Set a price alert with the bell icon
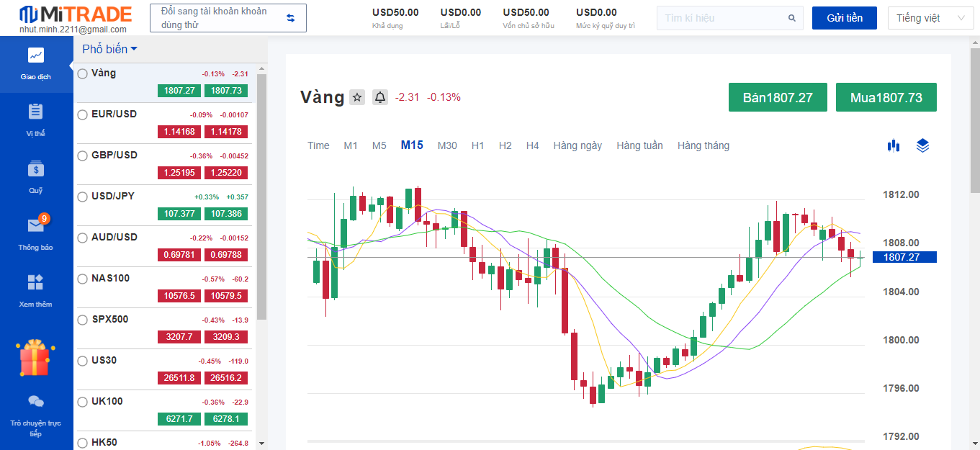This screenshot has height=450, width=980. [379, 97]
